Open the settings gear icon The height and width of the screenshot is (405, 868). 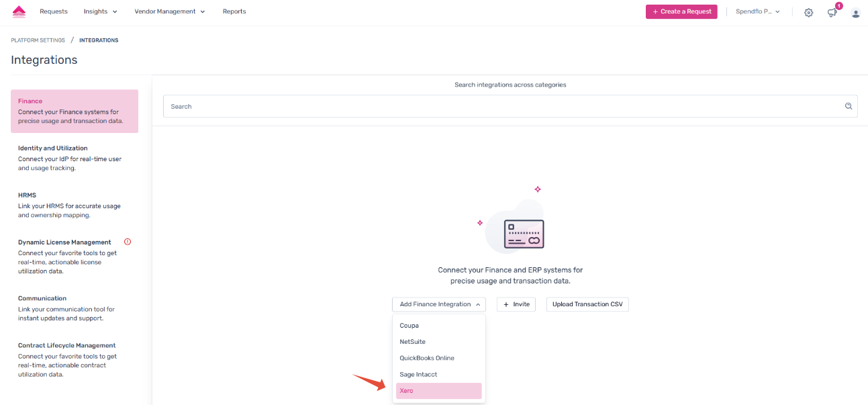809,12
